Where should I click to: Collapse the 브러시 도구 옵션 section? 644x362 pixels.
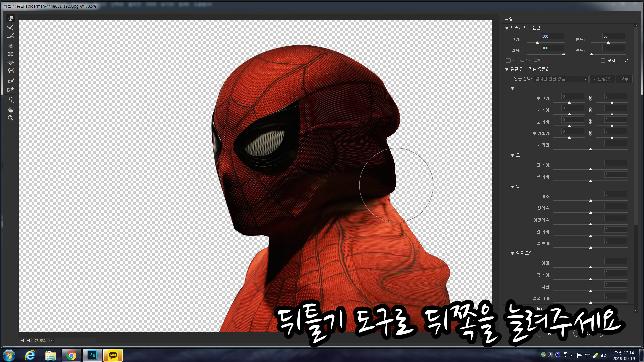click(507, 28)
